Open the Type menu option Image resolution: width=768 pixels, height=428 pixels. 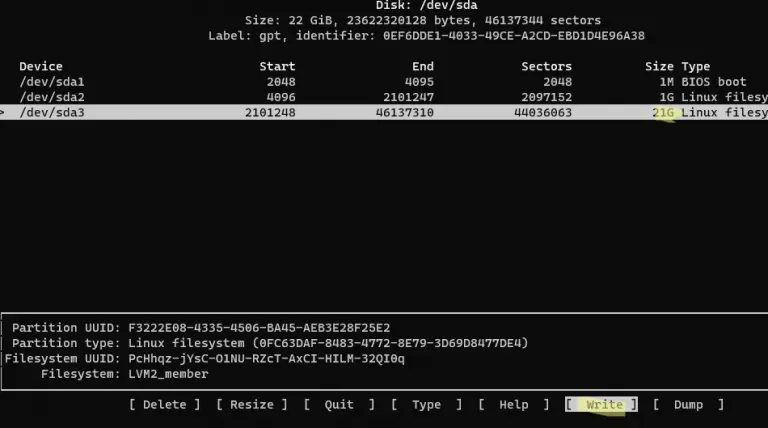426,404
